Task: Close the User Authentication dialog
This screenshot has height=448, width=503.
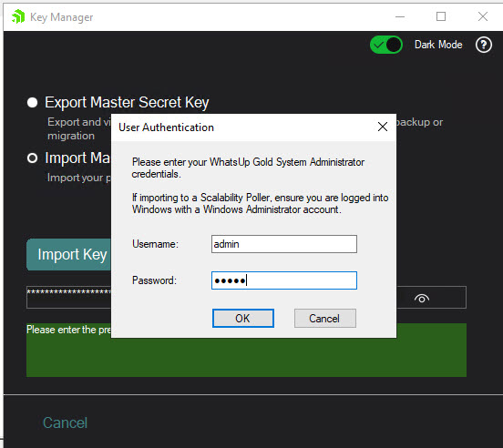Action: click(x=383, y=127)
